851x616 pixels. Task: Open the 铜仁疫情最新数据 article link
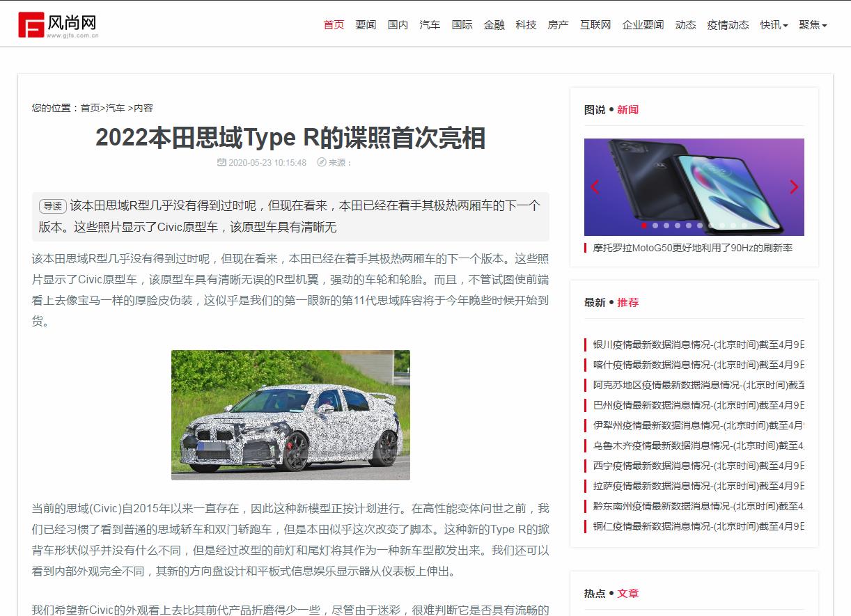point(698,526)
